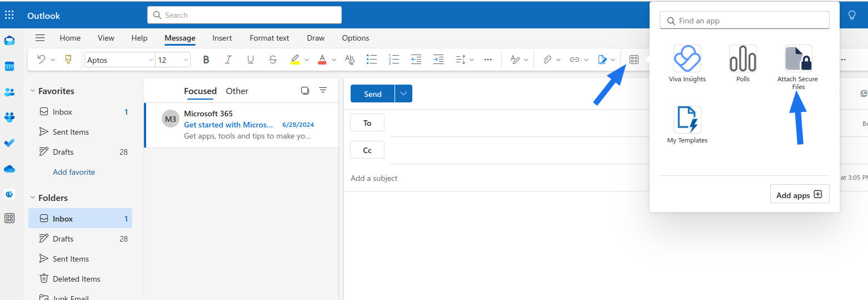The image size is (868, 300).
Task: Open the message list filter icon
Action: coord(323,90)
